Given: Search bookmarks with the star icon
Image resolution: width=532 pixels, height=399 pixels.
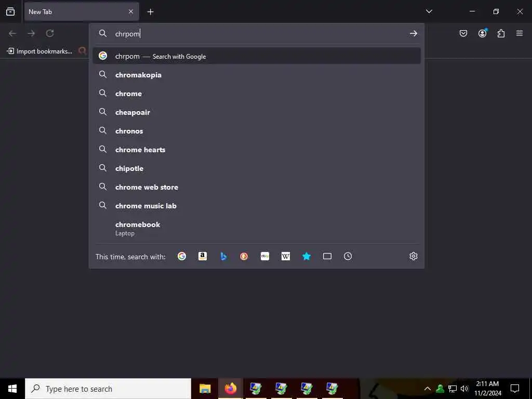Looking at the screenshot, I should click(307, 256).
